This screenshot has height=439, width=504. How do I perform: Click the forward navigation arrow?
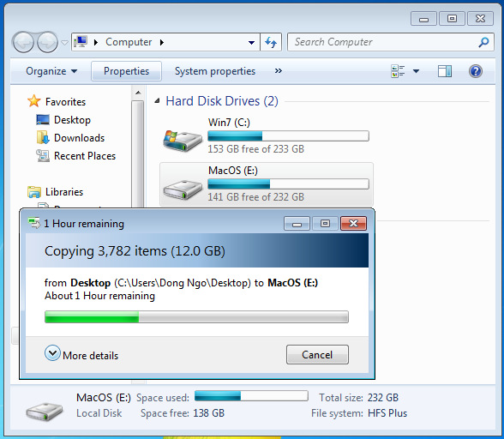[48, 42]
